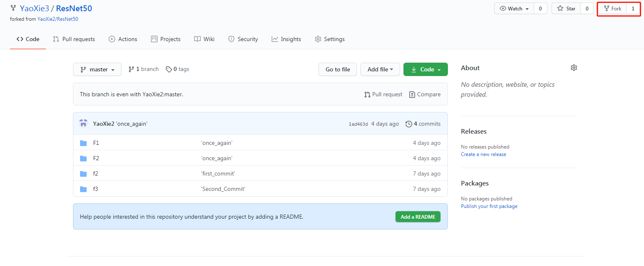Click the YaoXie3 owner link

point(34,8)
